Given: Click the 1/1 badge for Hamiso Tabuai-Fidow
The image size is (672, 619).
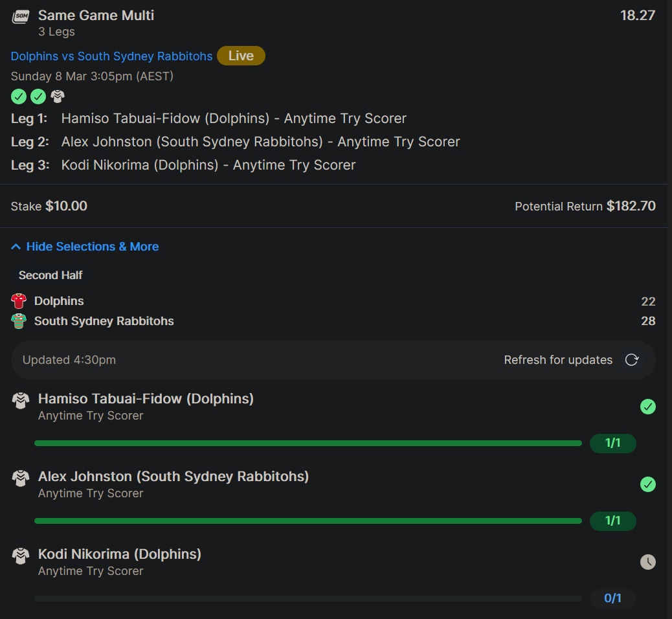Looking at the screenshot, I should (613, 443).
